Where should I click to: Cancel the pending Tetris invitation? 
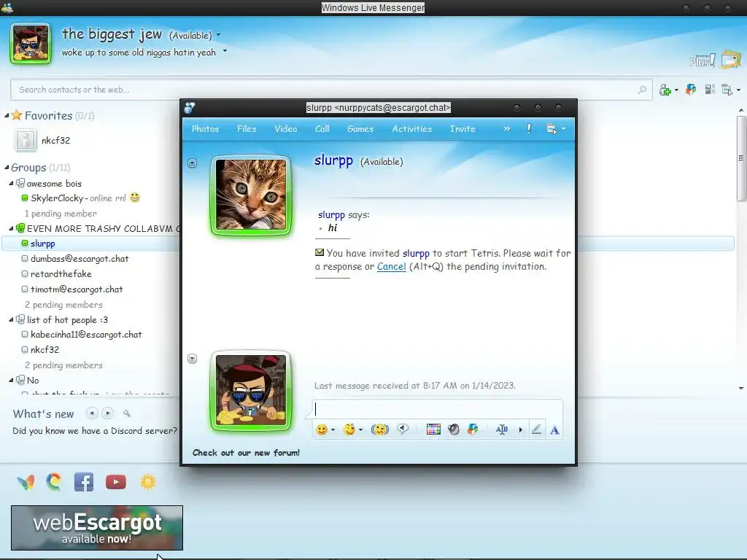(391, 266)
